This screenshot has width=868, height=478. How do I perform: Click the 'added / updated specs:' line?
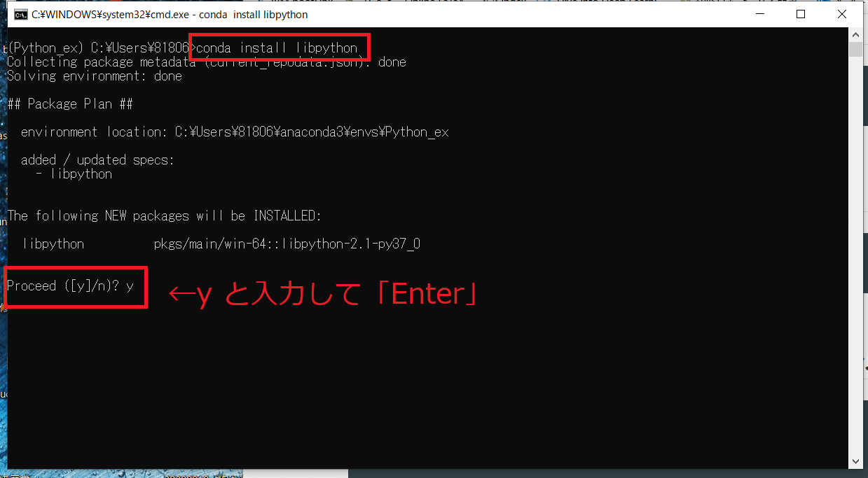[x=97, y=160]
